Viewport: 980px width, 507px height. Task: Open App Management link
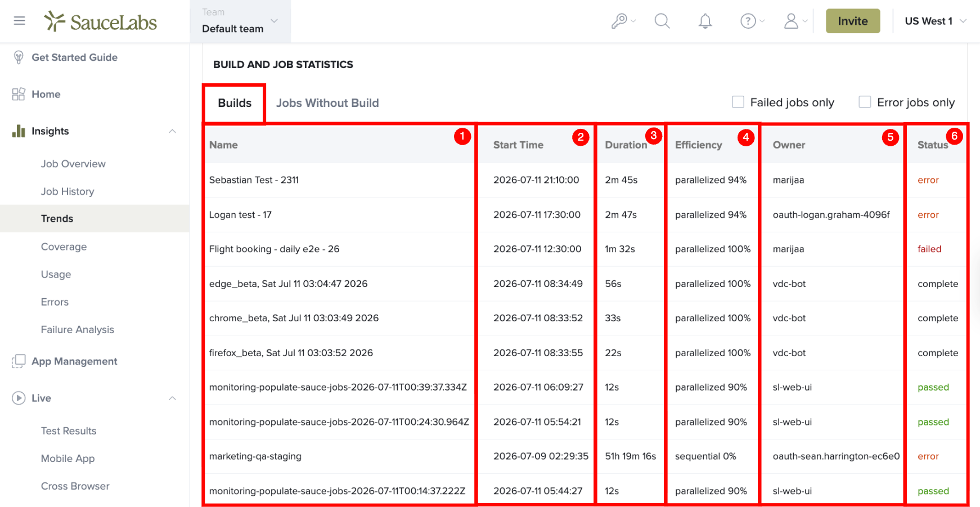pyautogui.click(x=74, y=361)
